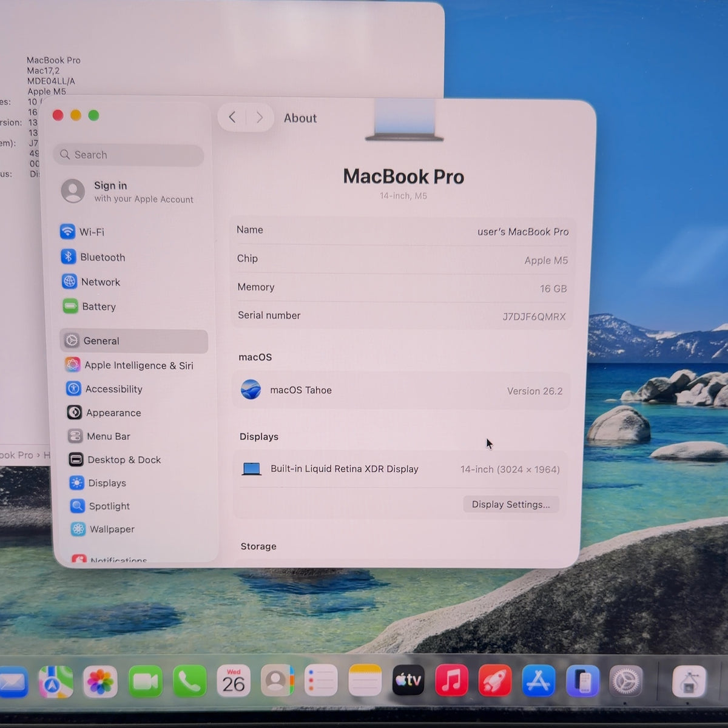
Task: Open Apple Intelligence & Siri settings
Action: 129,365
